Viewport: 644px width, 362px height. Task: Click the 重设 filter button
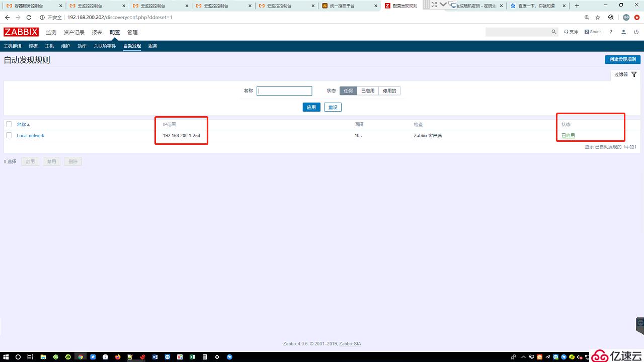(333, 107)
